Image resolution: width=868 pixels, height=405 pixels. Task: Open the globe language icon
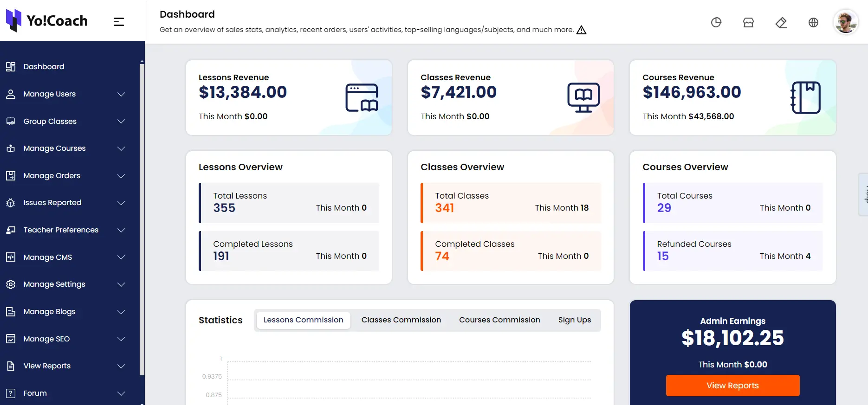[813, 22]
